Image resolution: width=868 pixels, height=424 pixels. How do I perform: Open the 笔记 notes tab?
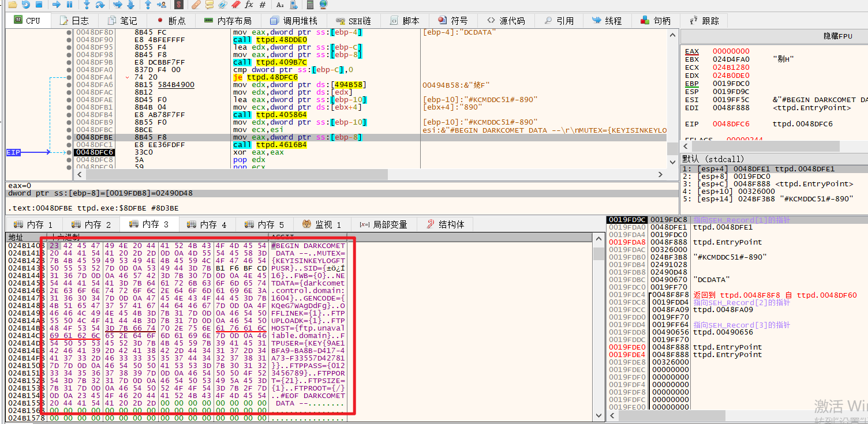tap(122, 21)
